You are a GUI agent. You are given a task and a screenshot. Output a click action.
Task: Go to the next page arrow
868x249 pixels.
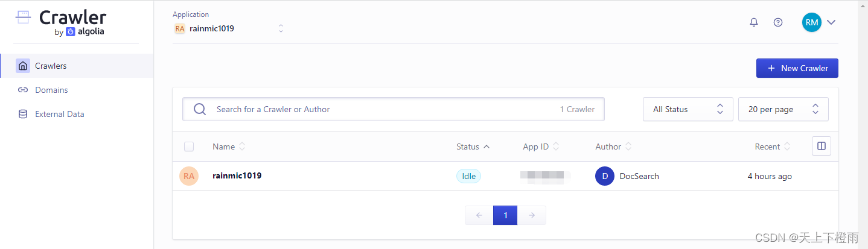[531, 215]
